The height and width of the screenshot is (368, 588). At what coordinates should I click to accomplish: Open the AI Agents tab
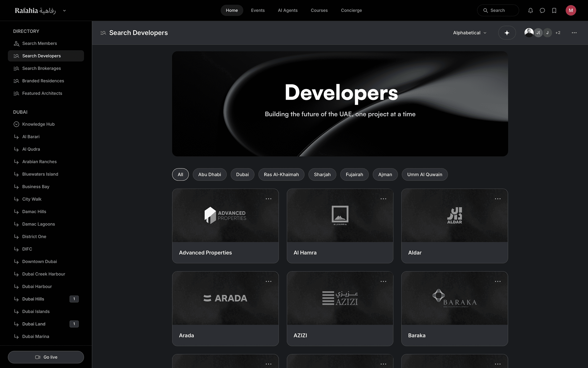pyautogui.click(x=288, y=10)
